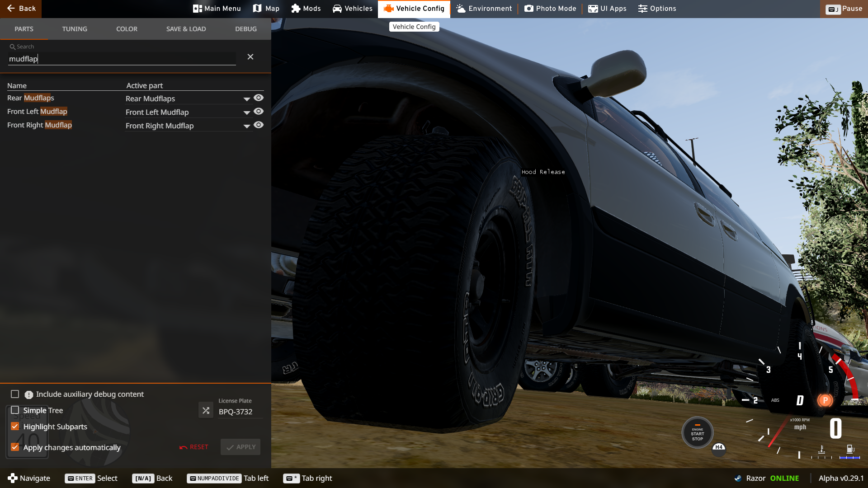Uncheck the Highlight Subparts option

(15, 427)
